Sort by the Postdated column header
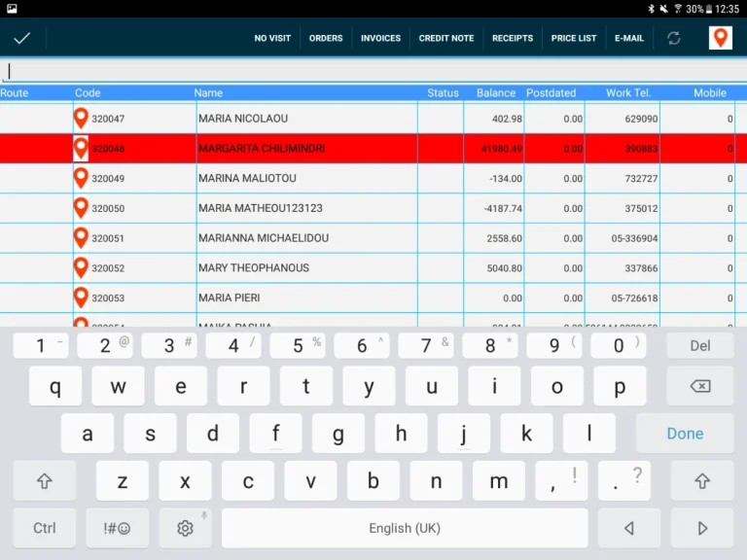Image resolution: width=747 pixels, height=560 pixels. [551, 93]
